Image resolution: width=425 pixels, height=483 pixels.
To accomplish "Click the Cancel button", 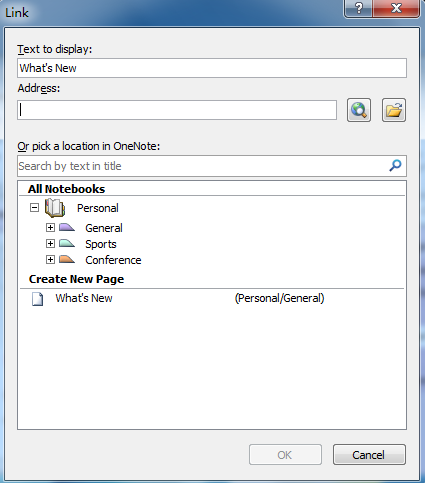I will pos(369,454).
